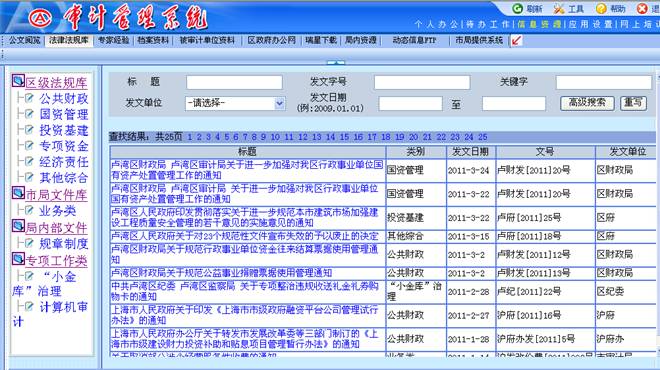Click the yellow help question mark icon

[601, 8]
